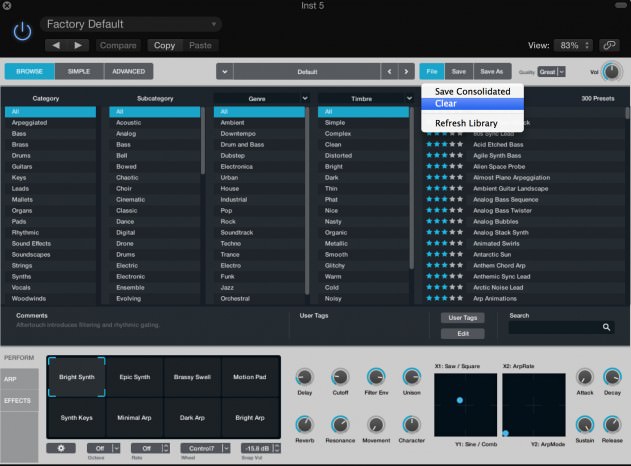Click the Sustain knob

pyautogui.click(x=585, y=425)
